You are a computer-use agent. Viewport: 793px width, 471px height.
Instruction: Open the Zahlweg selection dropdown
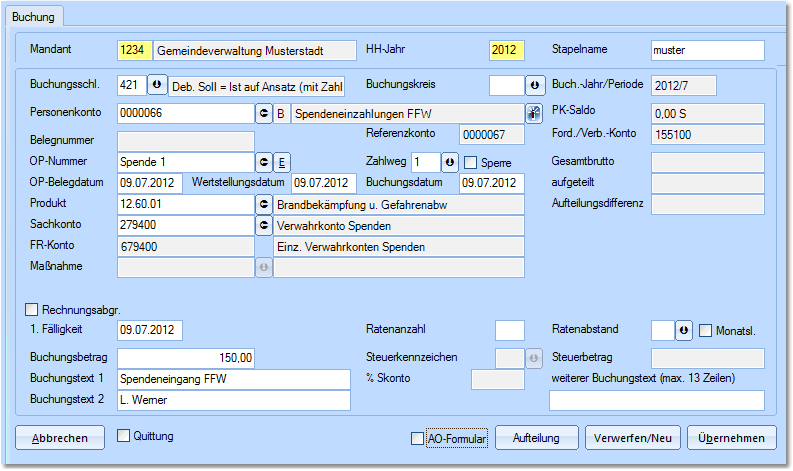[450, 161]
